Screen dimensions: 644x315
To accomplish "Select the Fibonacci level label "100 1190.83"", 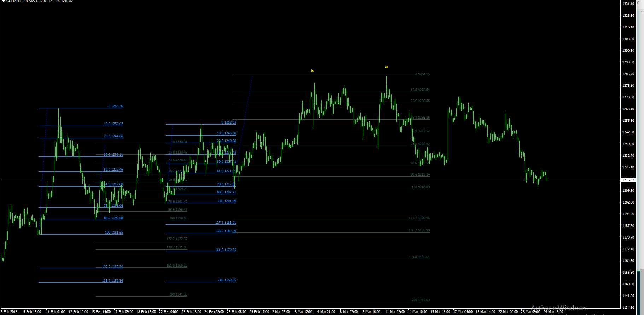I will click(178, 218).
